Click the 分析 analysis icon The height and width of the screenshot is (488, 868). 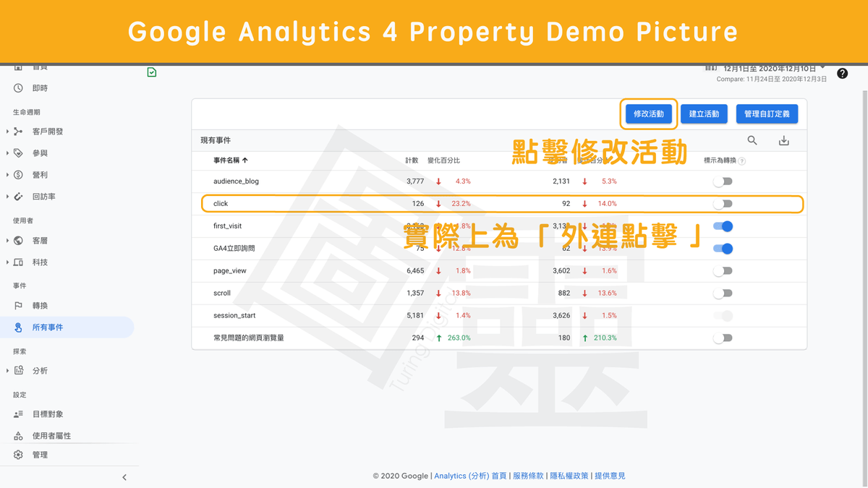click(x=18, y=371)
